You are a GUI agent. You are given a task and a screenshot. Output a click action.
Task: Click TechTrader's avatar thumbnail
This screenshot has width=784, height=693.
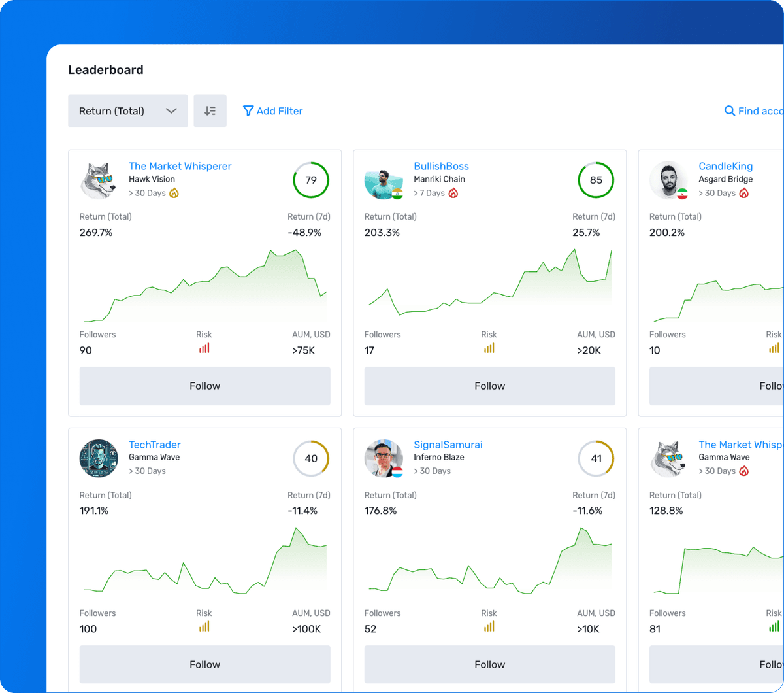point(99,458)
